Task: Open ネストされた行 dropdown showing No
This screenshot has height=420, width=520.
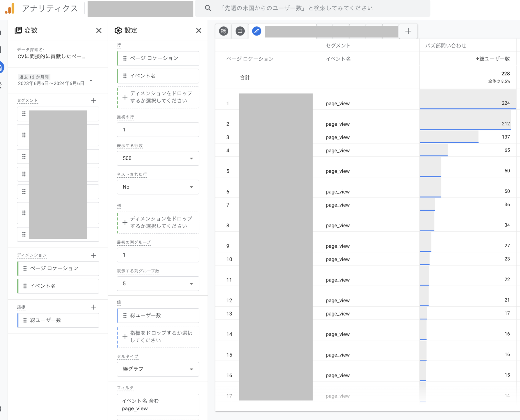Action: [158, 187]
